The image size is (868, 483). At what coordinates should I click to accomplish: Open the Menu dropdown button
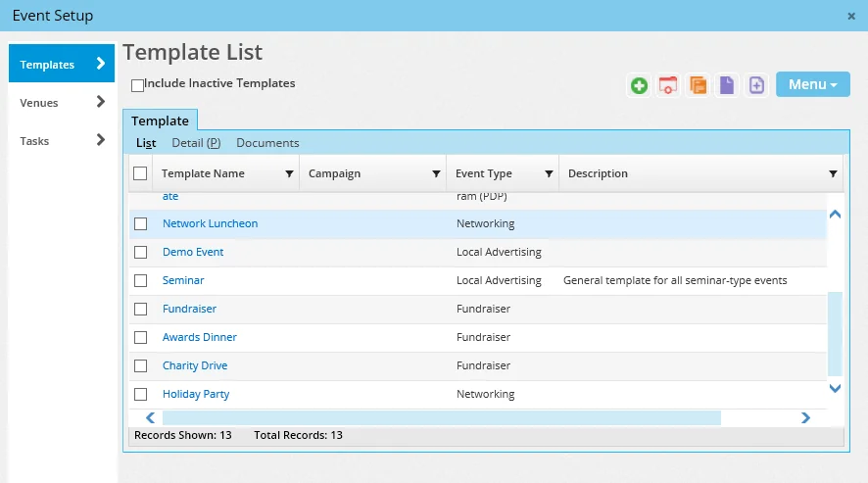[812, 84]
